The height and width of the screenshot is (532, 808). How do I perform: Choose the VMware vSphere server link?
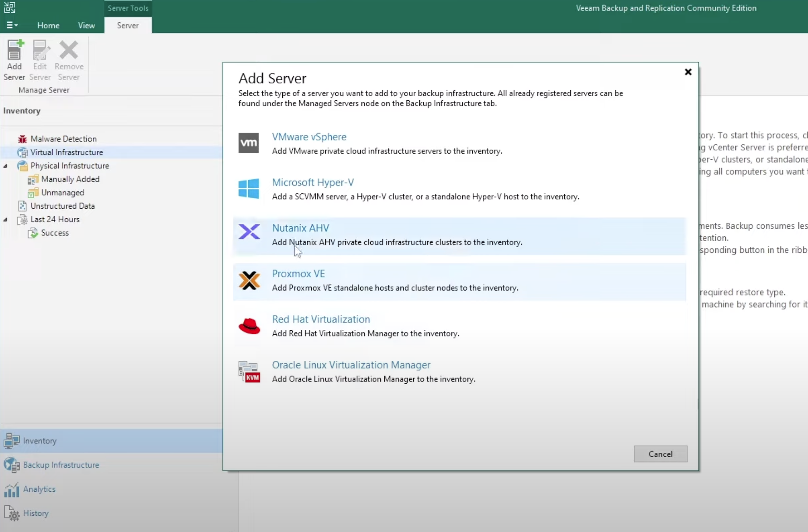coord(309,136)
